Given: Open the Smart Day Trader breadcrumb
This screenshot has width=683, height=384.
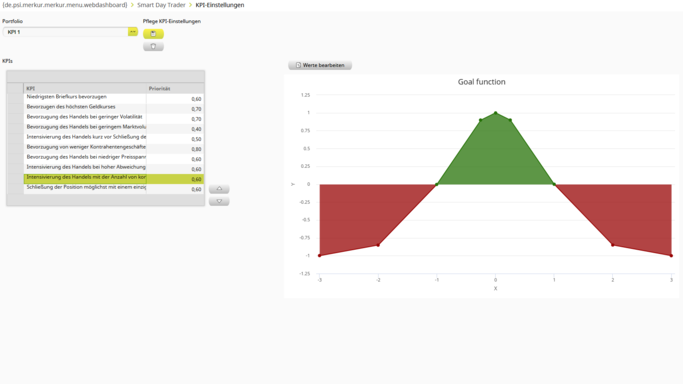Looking at the screenshot, I should (x=161, y=5).
